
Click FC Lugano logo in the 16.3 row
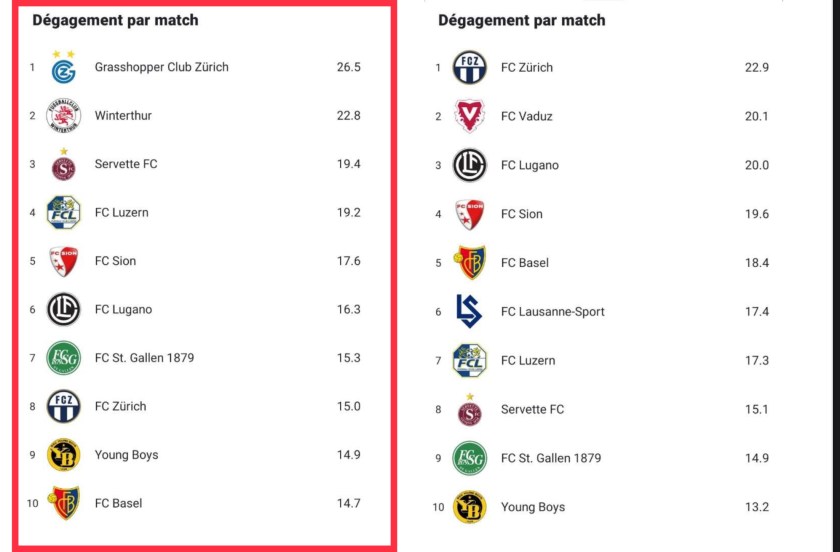(x=64, y=310)
